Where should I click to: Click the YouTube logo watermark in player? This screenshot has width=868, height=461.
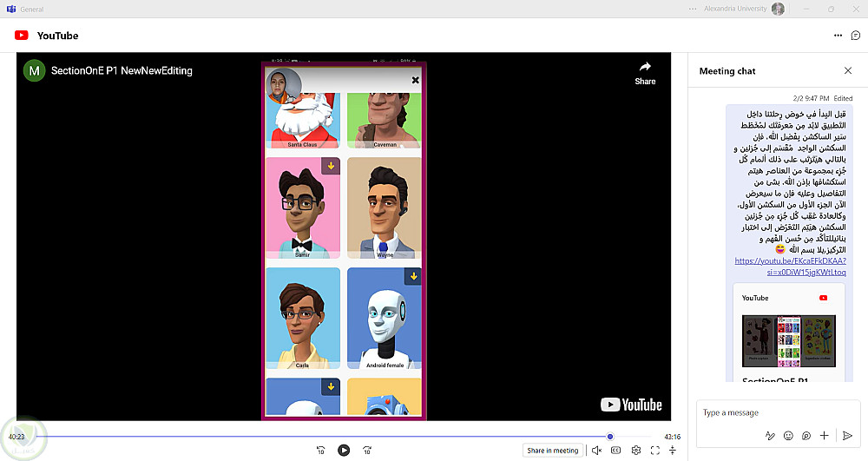tap(632, 405)
